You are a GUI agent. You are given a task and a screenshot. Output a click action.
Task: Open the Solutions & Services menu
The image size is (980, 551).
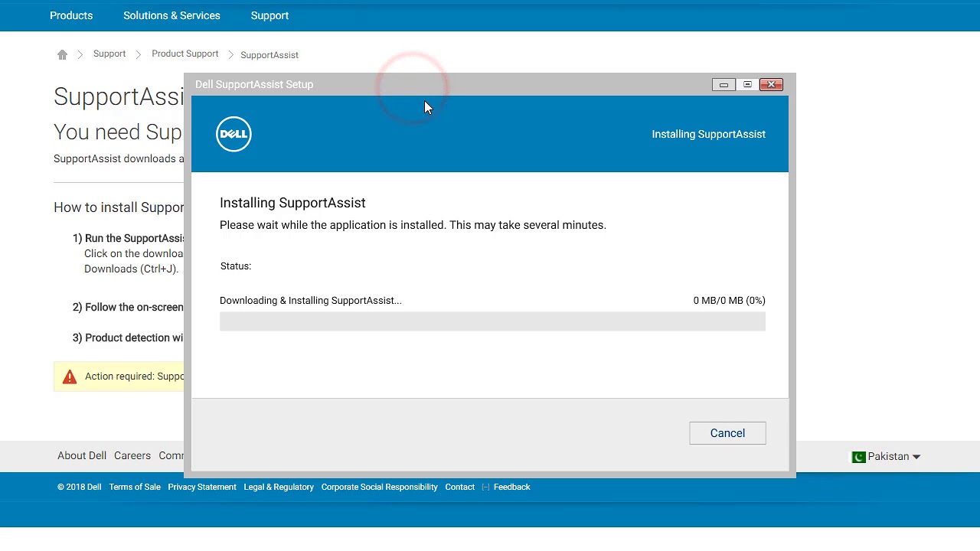tap(171, 15)
